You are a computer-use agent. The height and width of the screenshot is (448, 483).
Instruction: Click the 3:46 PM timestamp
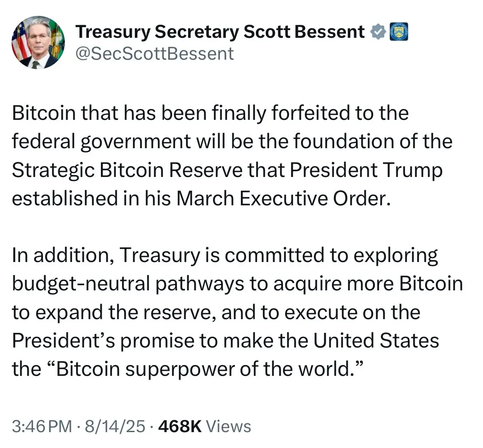pyautogui.click(x=42, y=427)
